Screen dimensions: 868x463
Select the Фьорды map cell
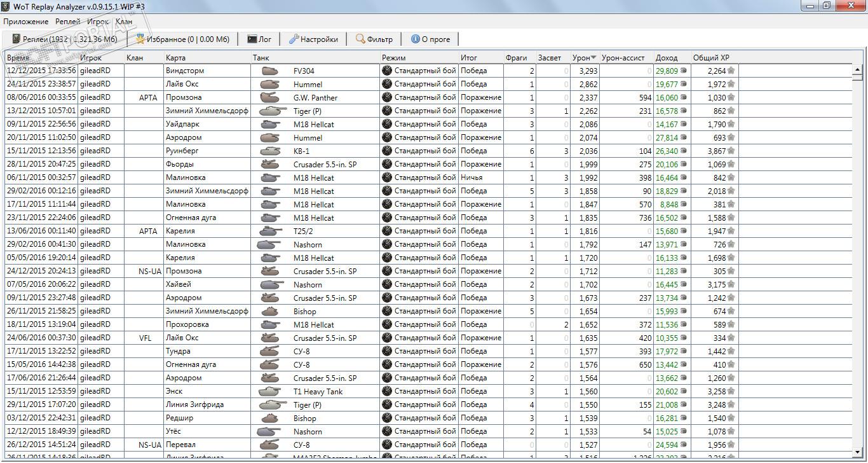pos(207,165)
